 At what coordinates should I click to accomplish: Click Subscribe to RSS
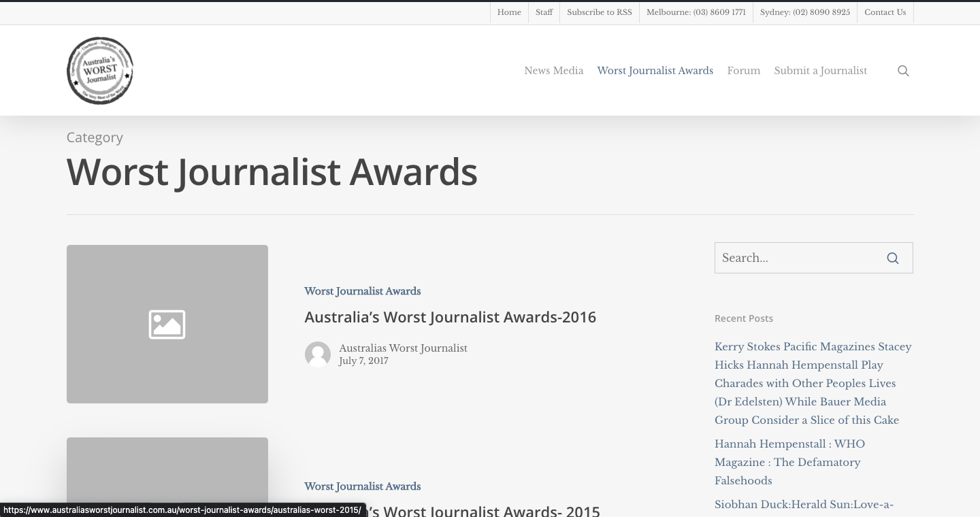[600, 12]
